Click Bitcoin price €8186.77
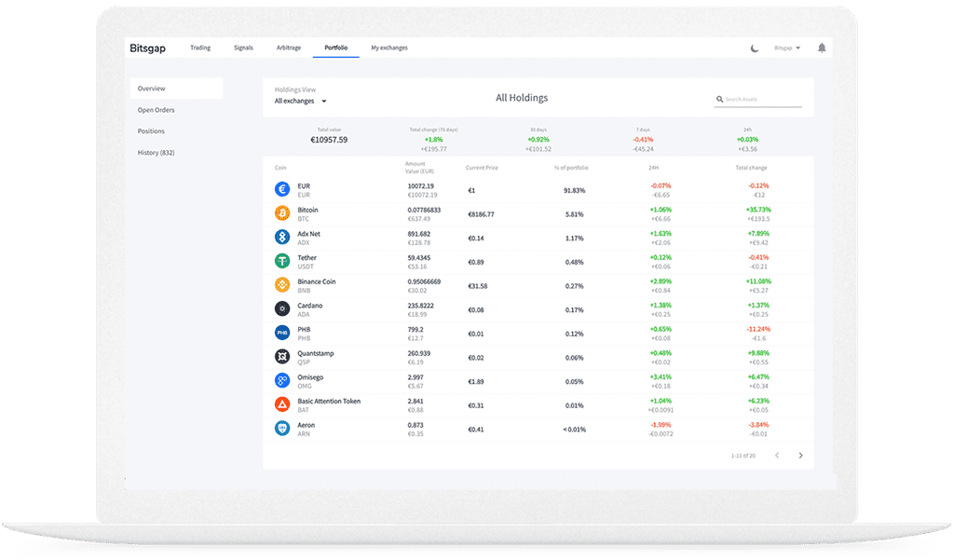The image size is (954, 560). click(x=482, y=215)
